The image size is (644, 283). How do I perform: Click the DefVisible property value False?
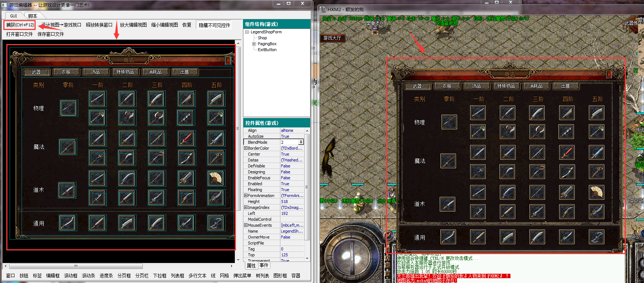pos(292,166)
